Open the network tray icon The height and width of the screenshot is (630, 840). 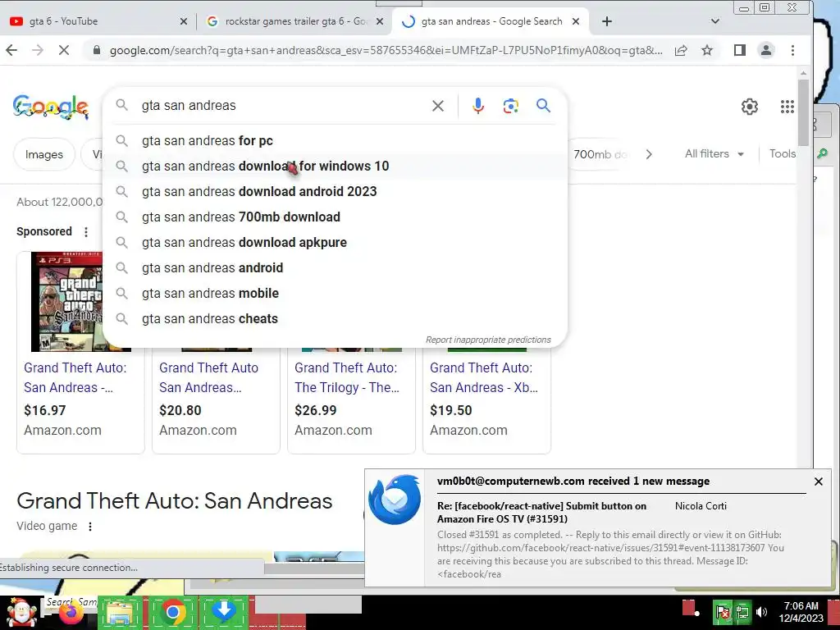(x=742, y=612)
